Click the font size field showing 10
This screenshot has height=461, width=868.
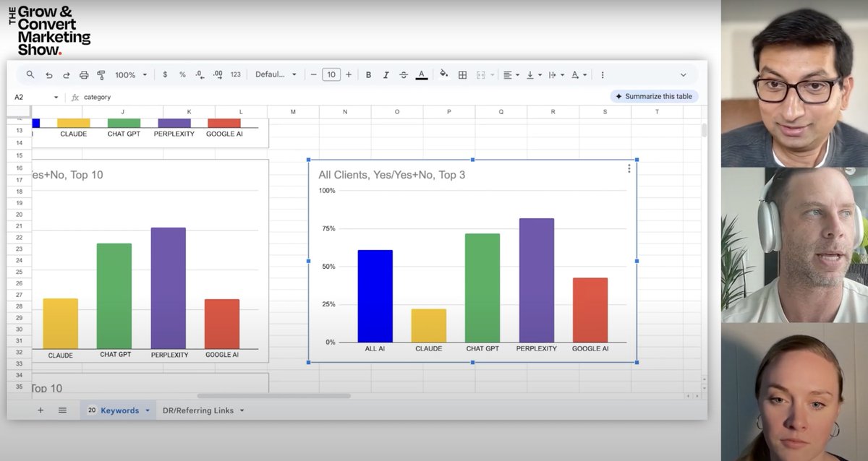click(x=331, y=74)
